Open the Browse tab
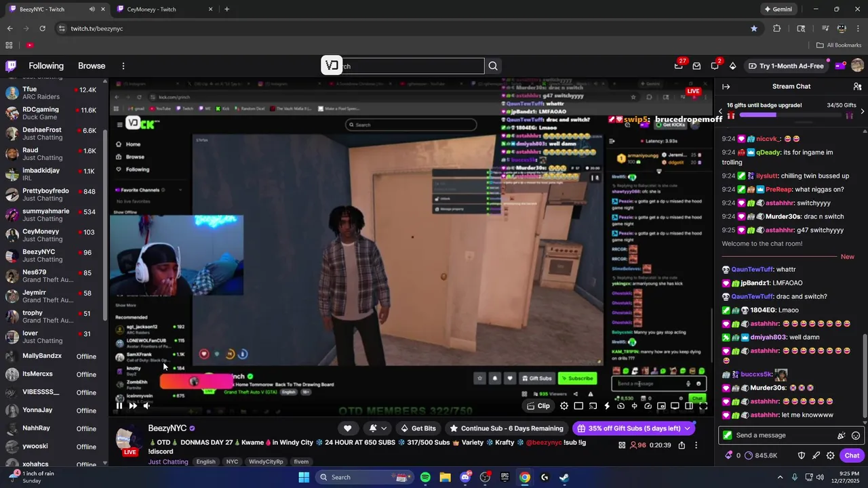Screen dimensions: 868x488 tap(92, 66)
